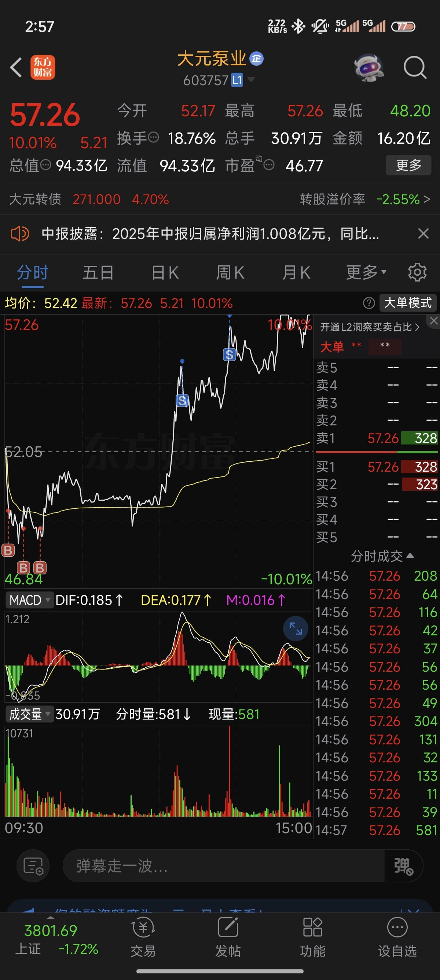The image size is (440, 980).
Task: Close the L2 promotion panel
Action: click(433, 321)
